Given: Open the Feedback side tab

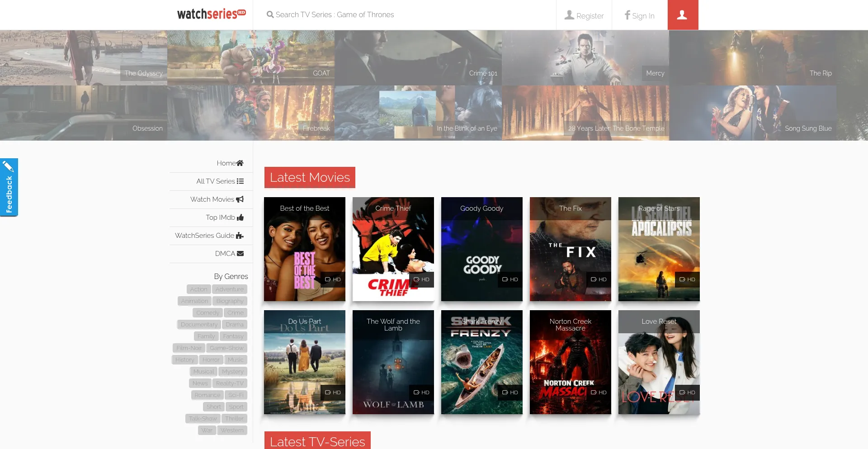Looking at the screenshot, I should [x=9, y=187].
